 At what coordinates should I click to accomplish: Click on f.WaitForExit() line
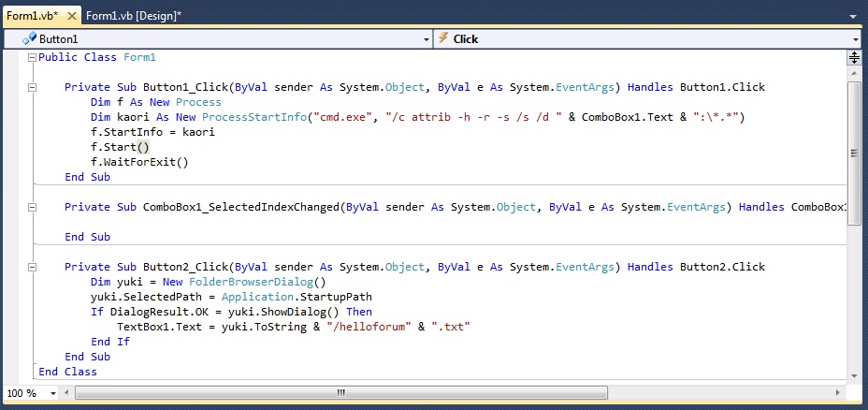click(x=139, y=162)
